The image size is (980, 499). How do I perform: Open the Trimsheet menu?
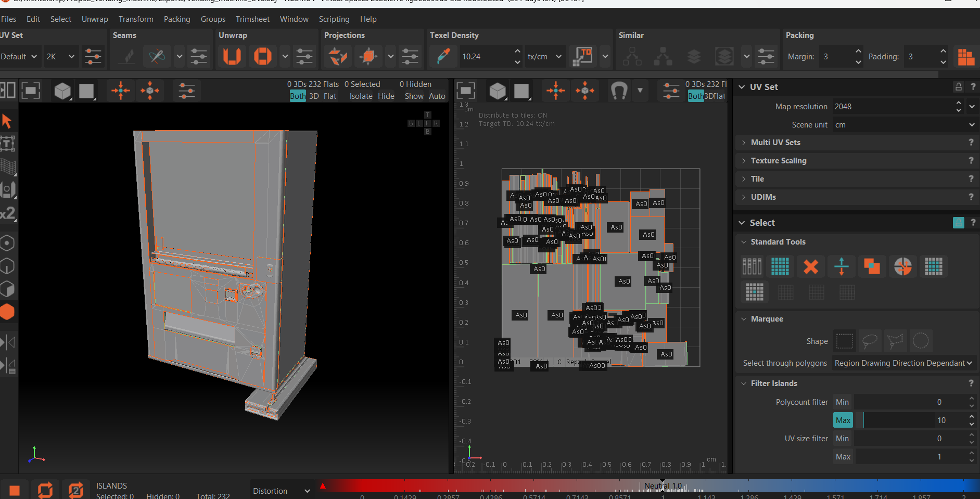pos(252,19)
